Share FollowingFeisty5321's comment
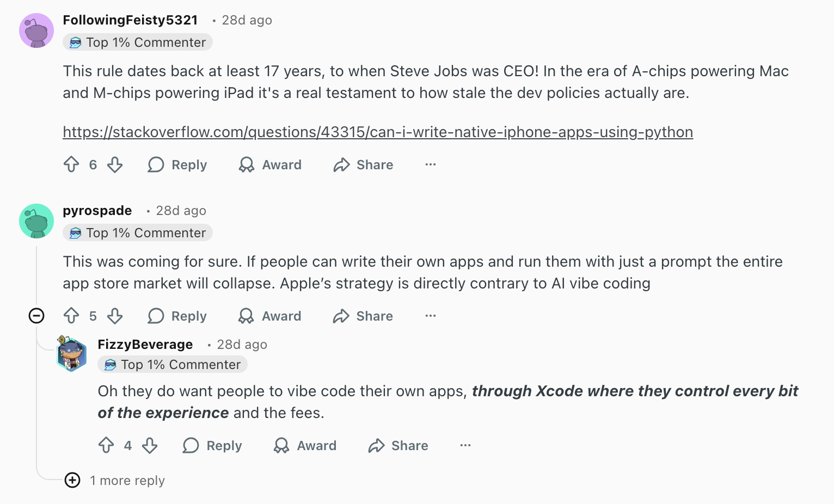The image size is (834, 504). point(363,164)
